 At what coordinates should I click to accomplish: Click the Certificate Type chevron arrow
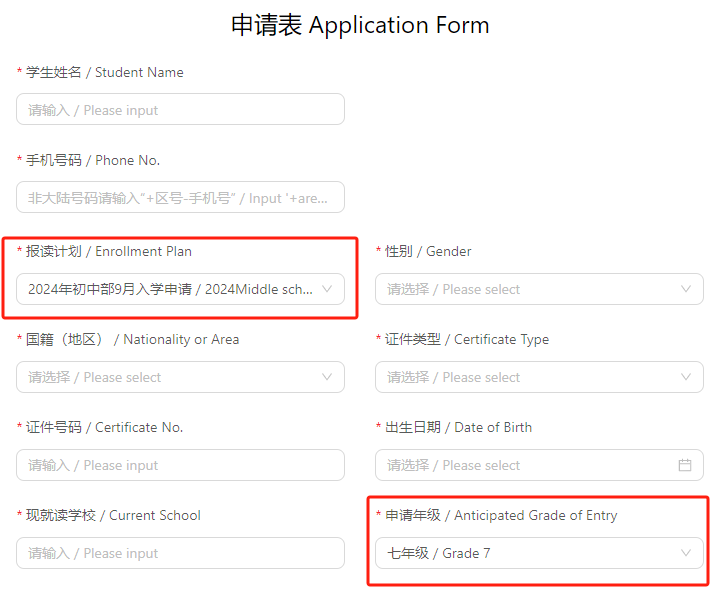point(685,377)
